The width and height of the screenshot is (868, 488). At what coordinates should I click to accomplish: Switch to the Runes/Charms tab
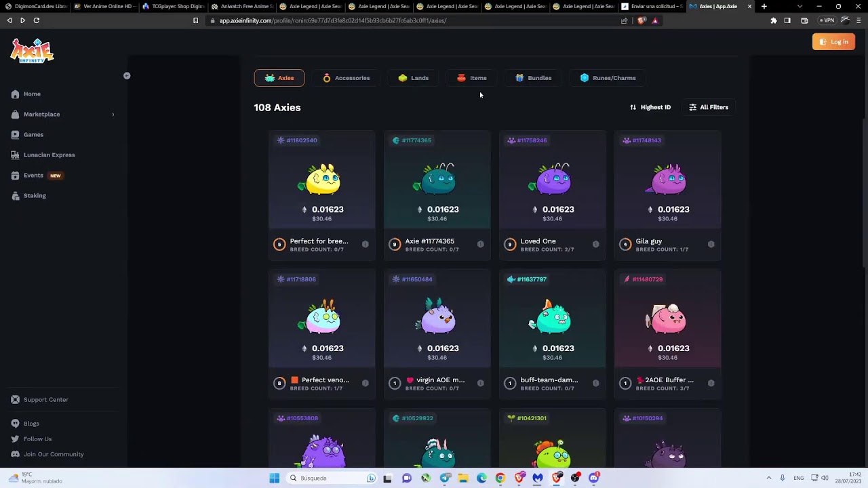click(608, 78)
